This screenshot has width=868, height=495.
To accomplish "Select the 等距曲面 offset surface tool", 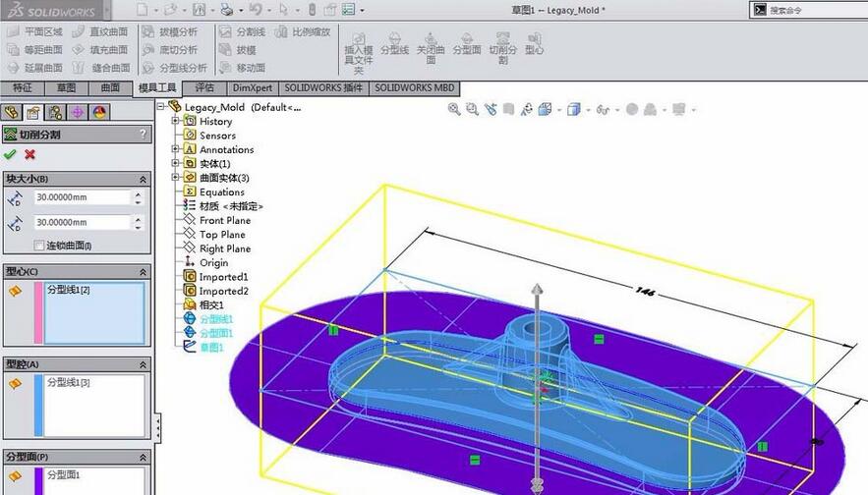I will click(x=35, y=50).
